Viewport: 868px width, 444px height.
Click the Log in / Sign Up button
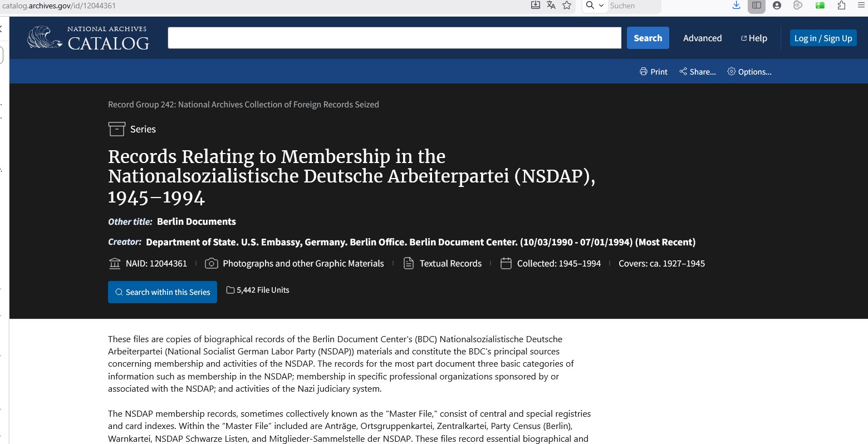click(x=823, y=38)
